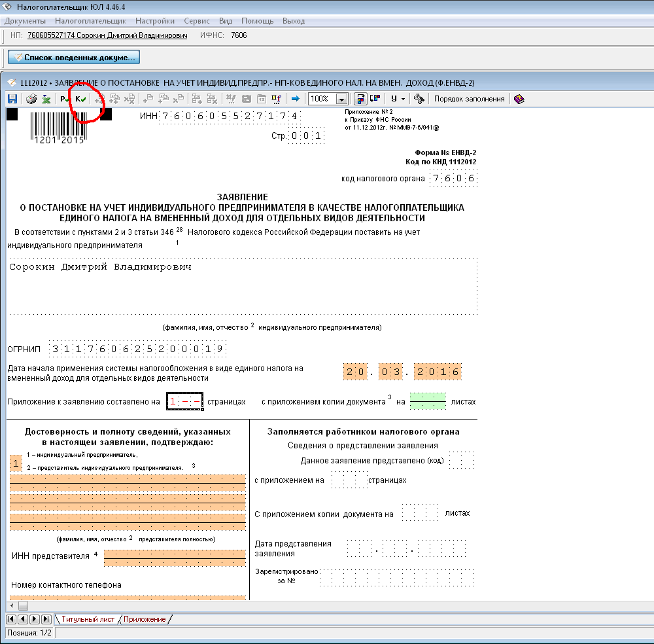Click the Список введенных документов button
This screenshot has height=644, width=654.
click(x=74, y=58)
